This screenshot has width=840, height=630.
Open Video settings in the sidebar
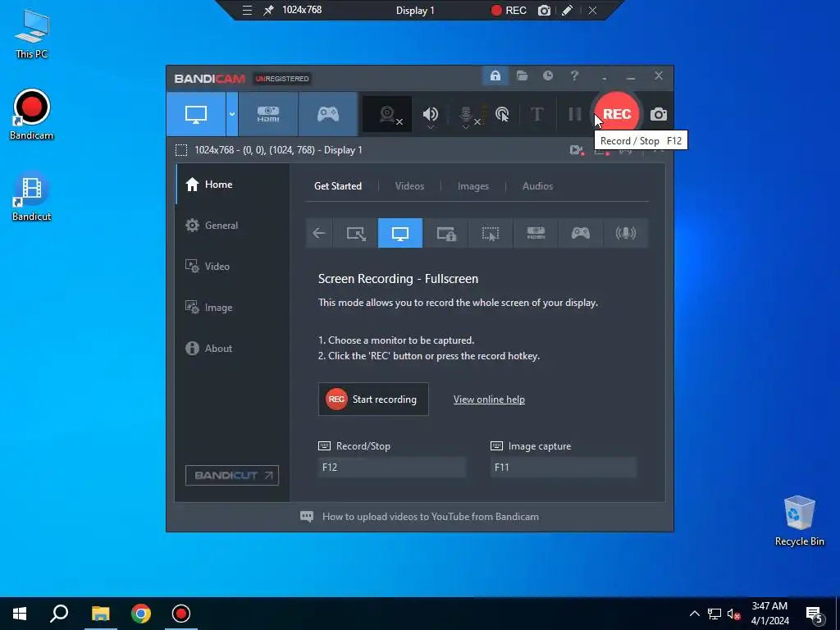click(232, 267)
